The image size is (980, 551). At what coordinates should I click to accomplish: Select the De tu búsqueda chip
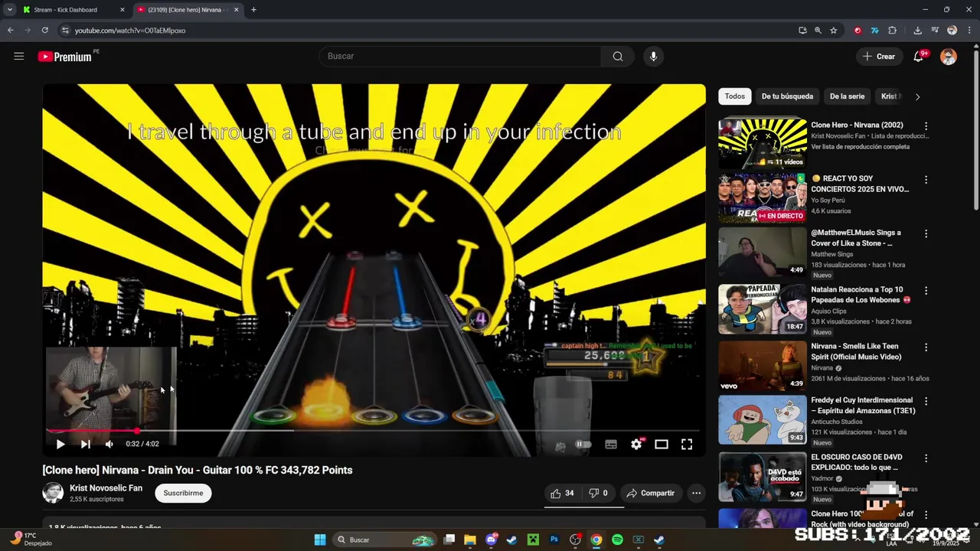click(787, 96)
